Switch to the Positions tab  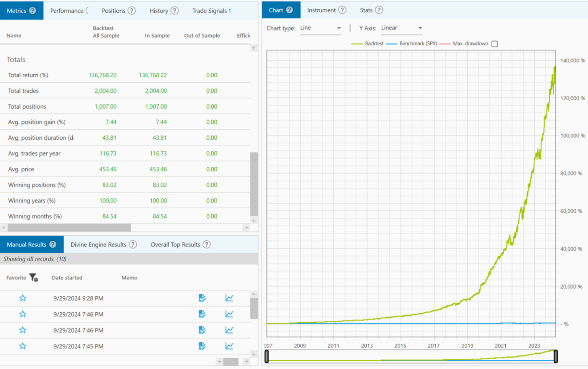(x=114, y=11)
